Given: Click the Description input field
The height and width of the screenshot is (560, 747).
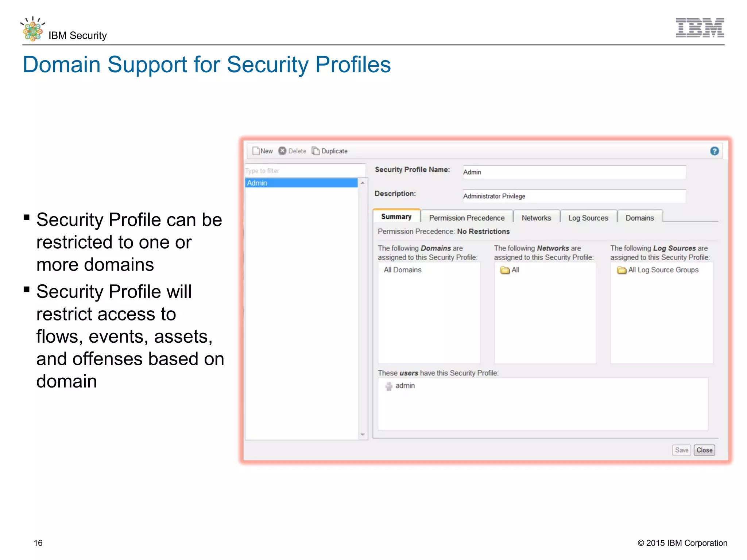Looking at the screenshot, I should tap(574, 196).
